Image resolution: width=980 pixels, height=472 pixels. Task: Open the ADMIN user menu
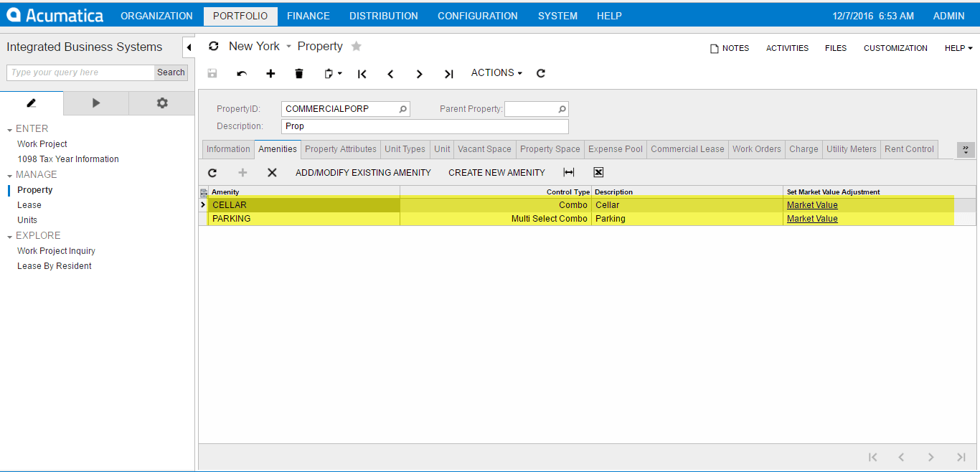point(948,16)
